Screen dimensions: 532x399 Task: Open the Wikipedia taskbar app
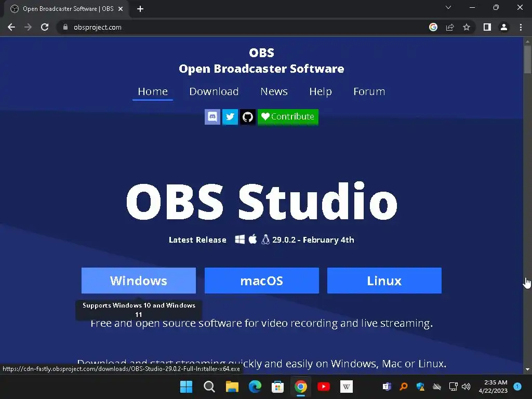coord(347,387)
